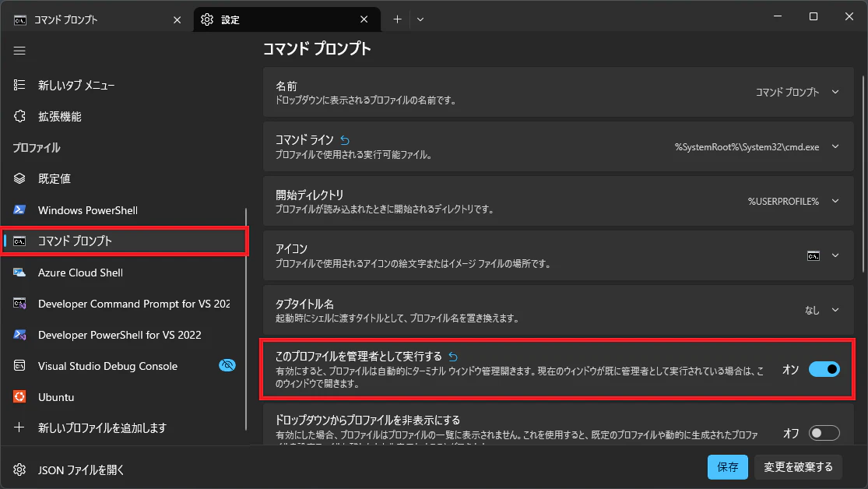Click the %SystemRoot%\System32\cmd.exe value
Viewport: 868px width, 489px height.
[x=747, y=146]
